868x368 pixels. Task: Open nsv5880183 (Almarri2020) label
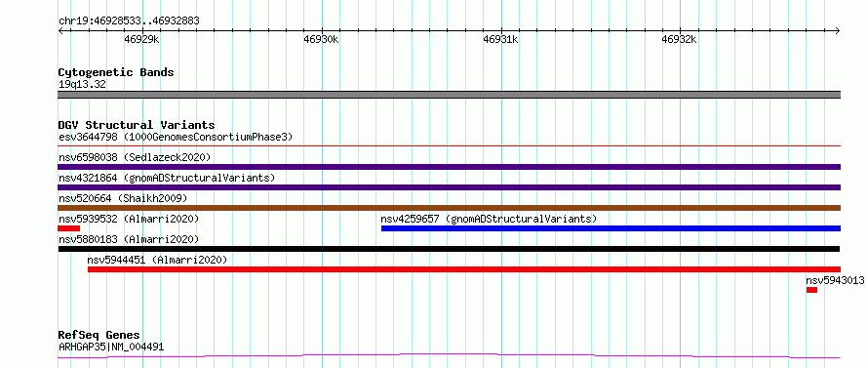pos(129,239)
